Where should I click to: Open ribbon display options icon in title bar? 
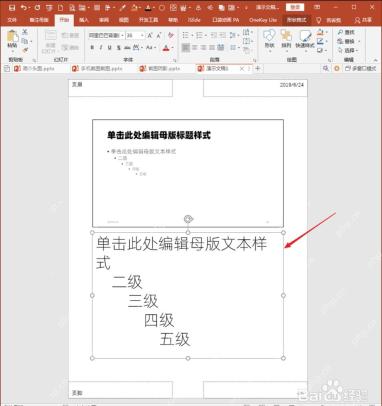click(318, 7)
